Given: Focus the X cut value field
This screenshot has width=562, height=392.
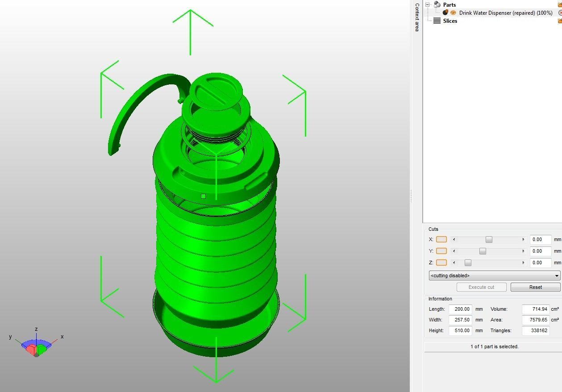Looking at the screenshot, I should [x=541, y=239].
